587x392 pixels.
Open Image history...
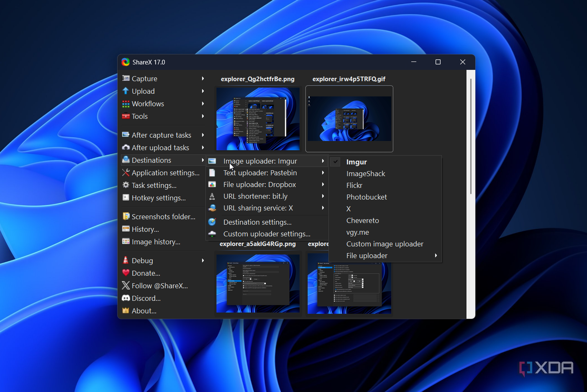pos(163,241)
